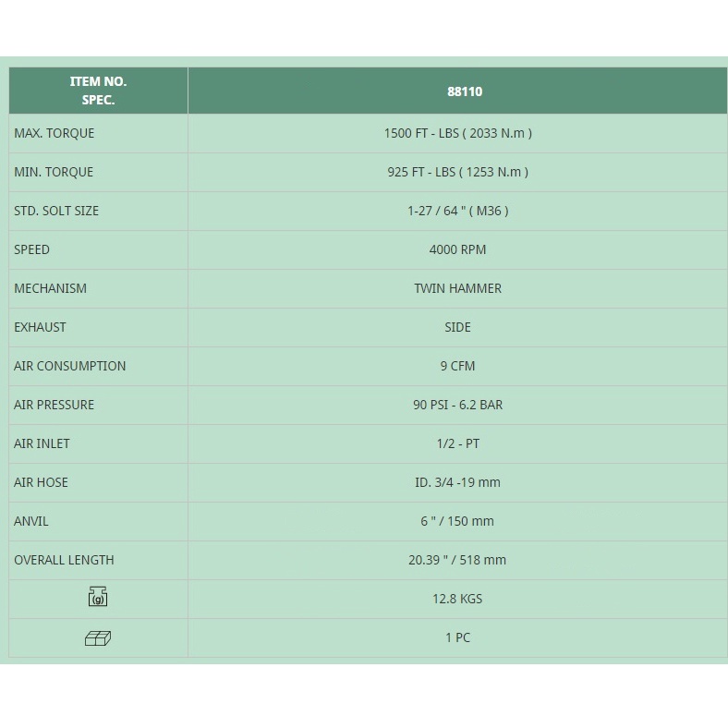Screen dimensions: 728x728
Task: Click the weight scale icon
Action: [x=98, y=598]
